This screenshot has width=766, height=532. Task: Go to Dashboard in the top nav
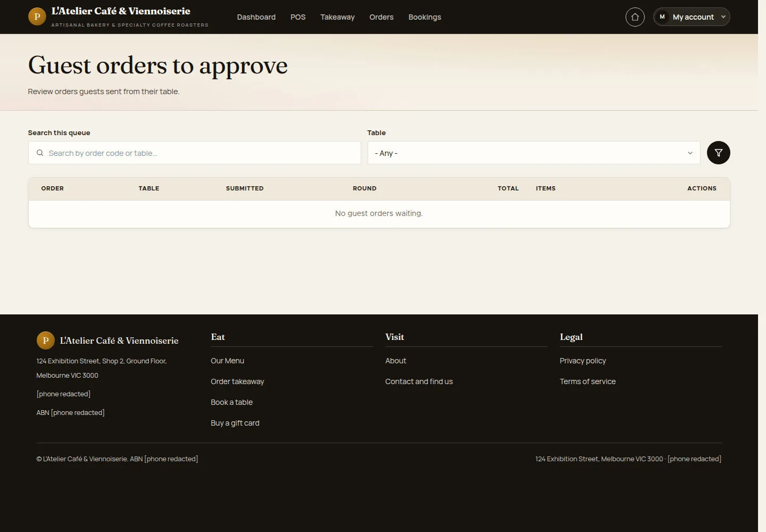(x=256, y=17)
